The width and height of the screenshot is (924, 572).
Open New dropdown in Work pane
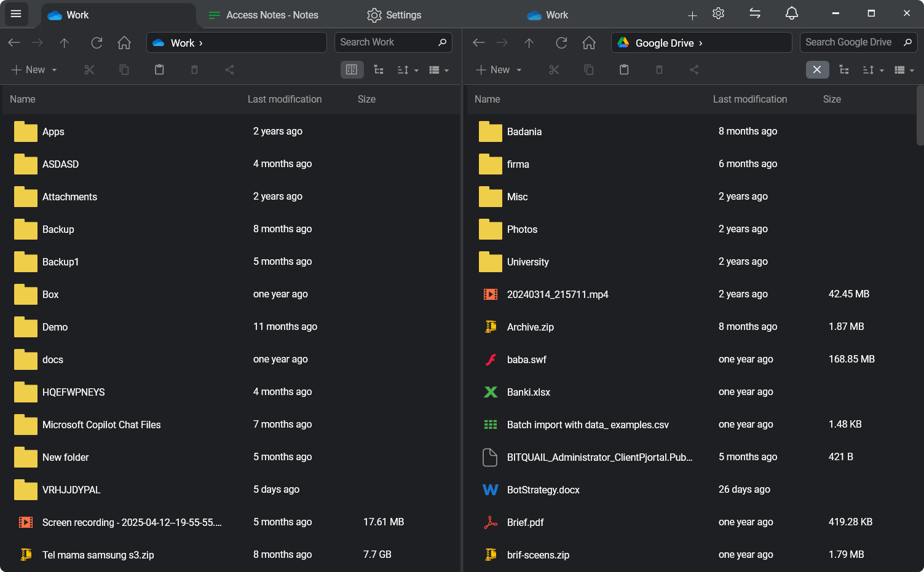[34, 69]
